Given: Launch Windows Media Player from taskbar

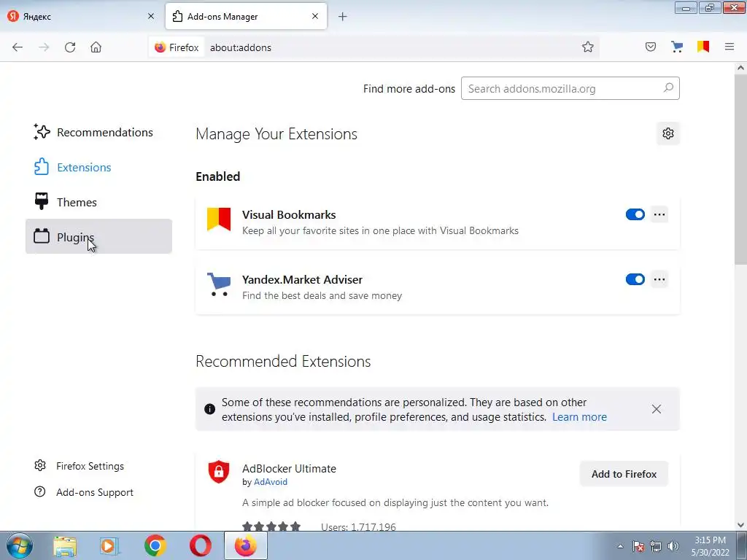Looking at the screenshot, I should (x=109, y=546).
